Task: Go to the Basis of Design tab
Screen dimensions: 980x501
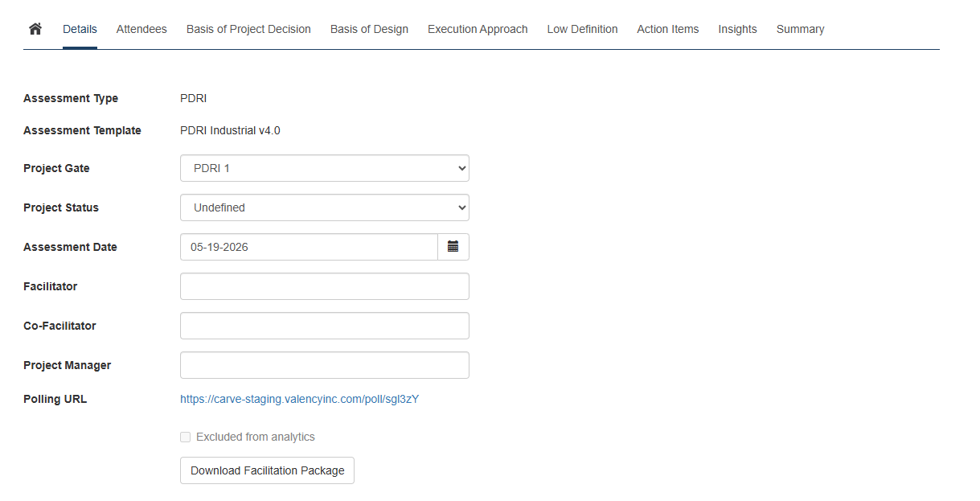Action: [369, 29]
